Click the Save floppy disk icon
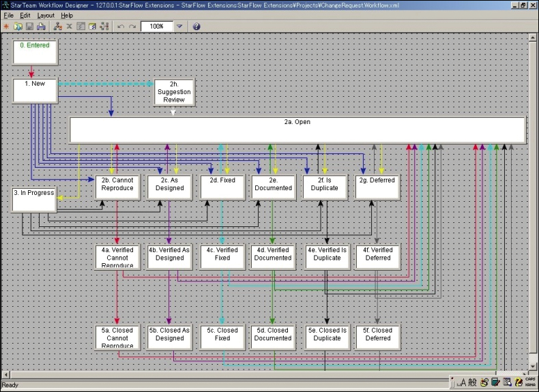Screen dimensions: 539x392 coord(29,27)
